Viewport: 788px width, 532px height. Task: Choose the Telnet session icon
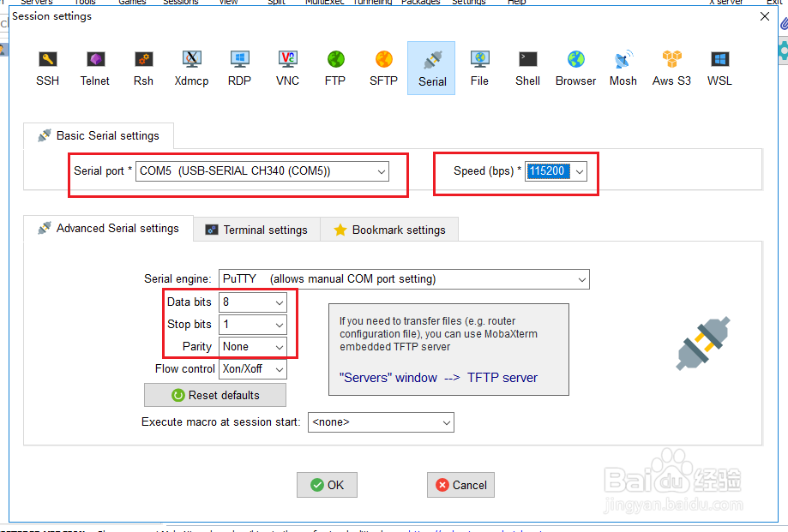pyautogui.click(x=95, y=69)
